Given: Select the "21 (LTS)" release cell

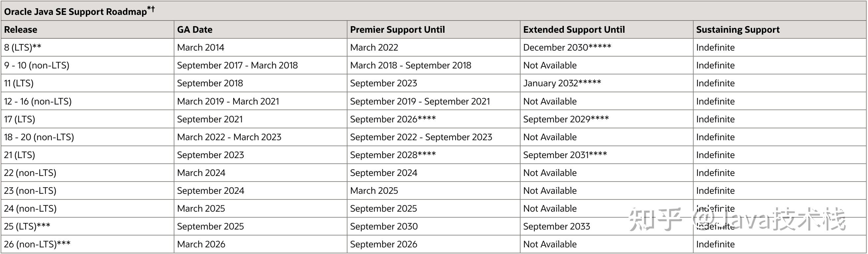Looking at the screenshot, I should [19, 155].
